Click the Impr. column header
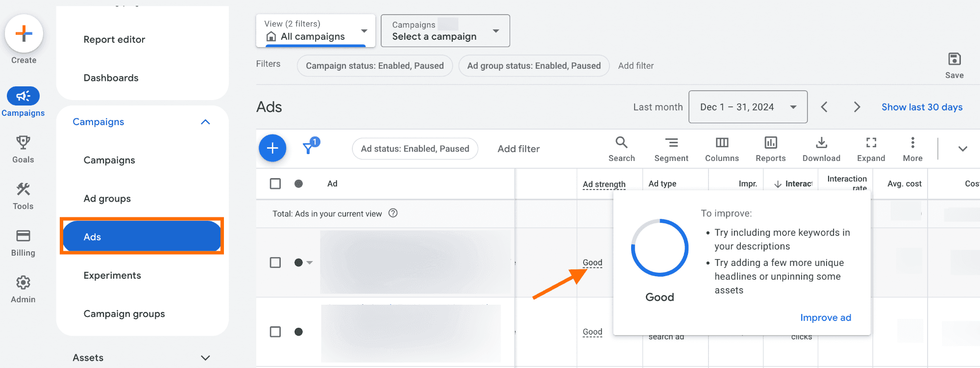The height and width of the screenshot is (368, 980). (x=748, y=184)
